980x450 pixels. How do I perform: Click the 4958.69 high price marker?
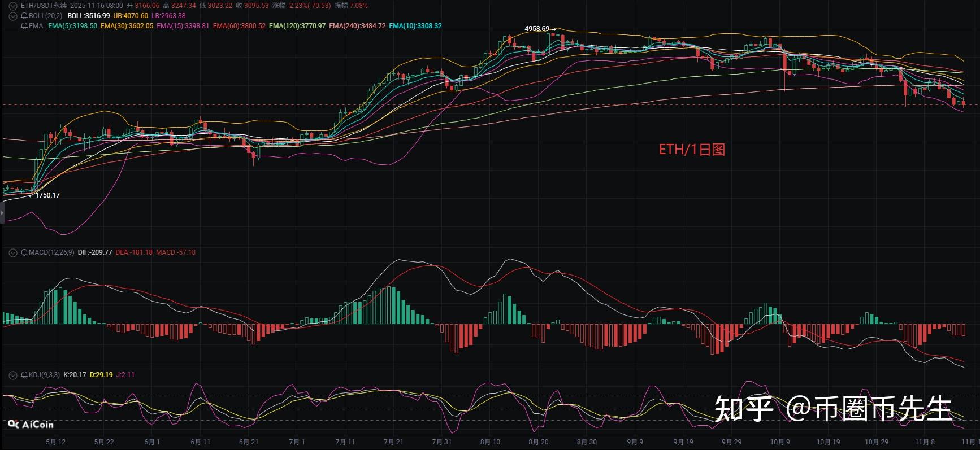coord(536,29)
